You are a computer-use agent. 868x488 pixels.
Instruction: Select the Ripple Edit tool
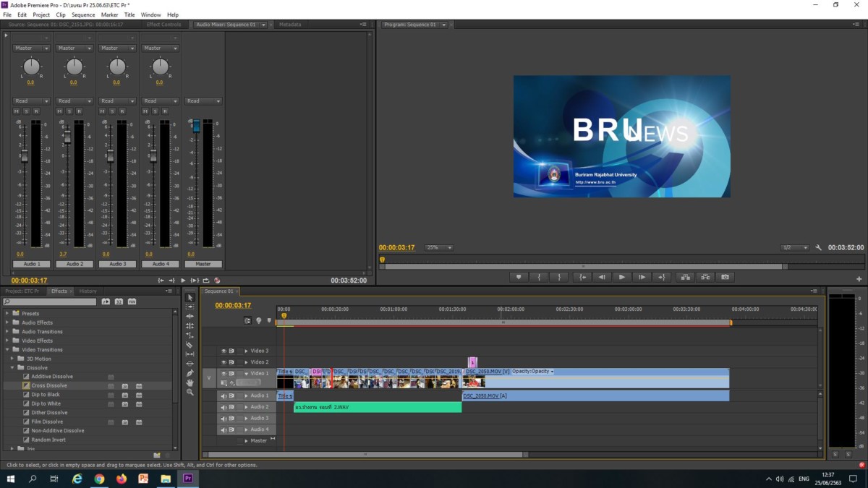[x=190, y=316]
